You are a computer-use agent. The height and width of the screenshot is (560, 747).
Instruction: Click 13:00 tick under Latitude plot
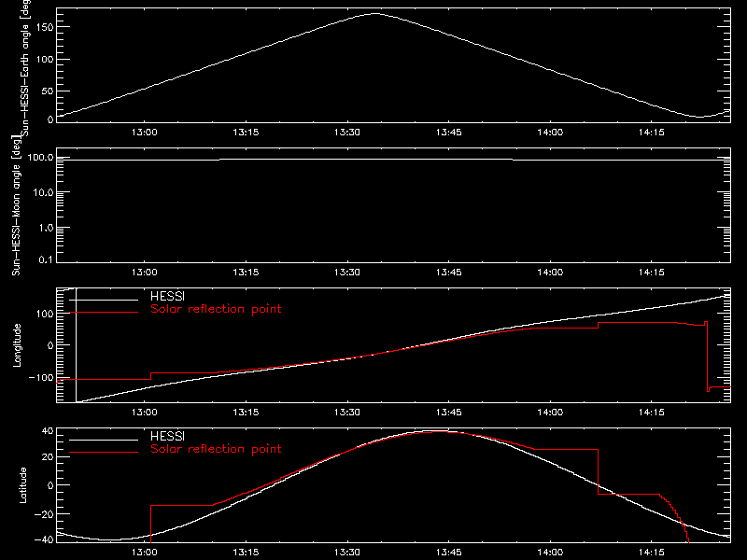tap(145, 553)
